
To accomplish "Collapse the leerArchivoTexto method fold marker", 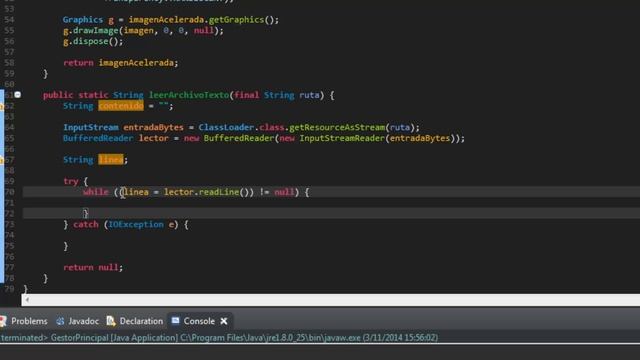I will [18, 95].
